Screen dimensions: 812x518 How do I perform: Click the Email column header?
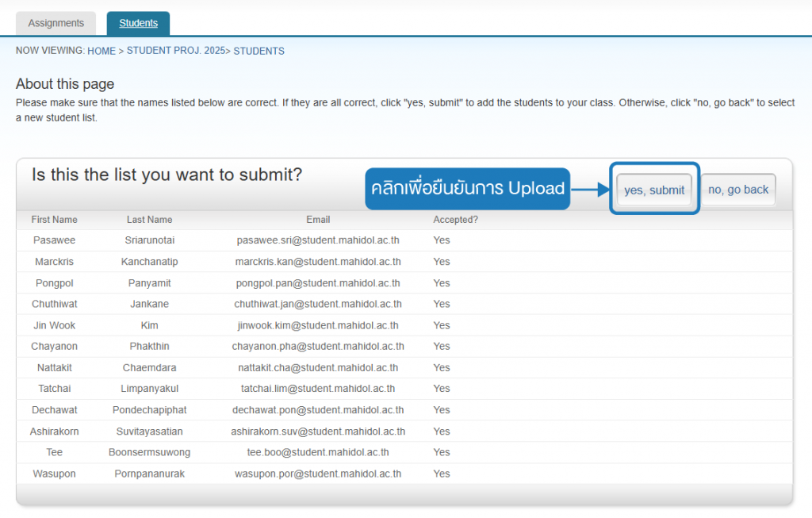318,220
